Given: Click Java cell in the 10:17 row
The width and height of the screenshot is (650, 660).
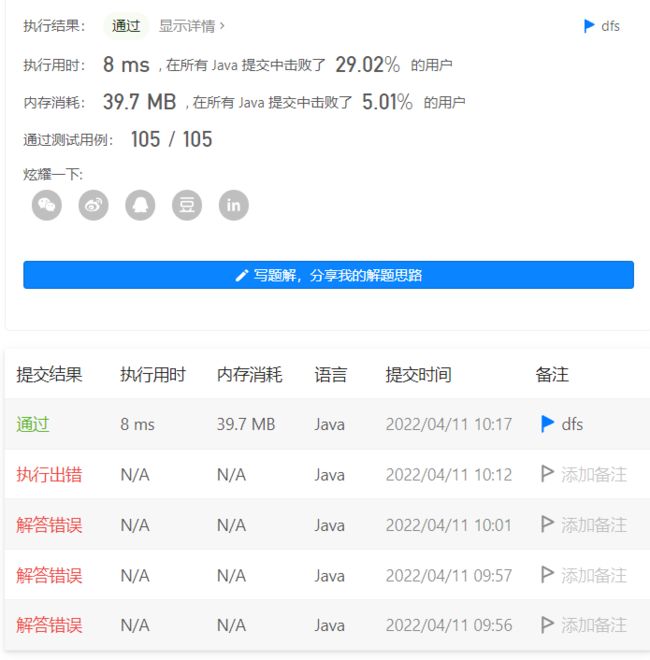Looking at the screenshot, I should pyautogui.click(x=330, y=424).
